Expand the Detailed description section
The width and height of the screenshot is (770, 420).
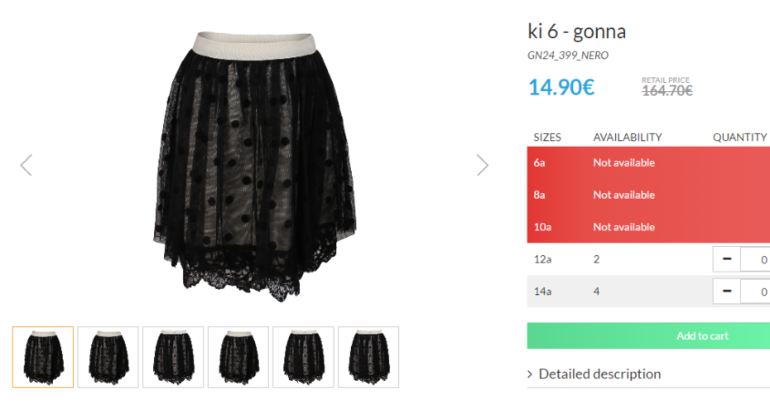coord(599,374)
